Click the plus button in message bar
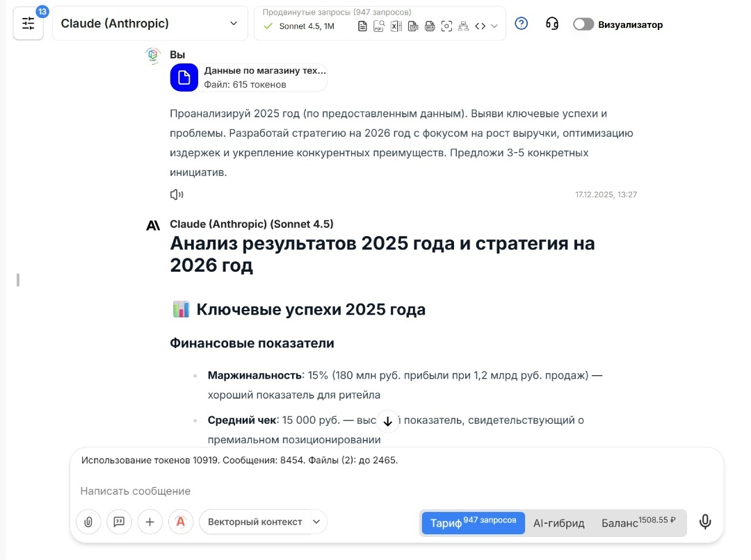This screenshot has height=560, width=751. [x=150, y=522]
